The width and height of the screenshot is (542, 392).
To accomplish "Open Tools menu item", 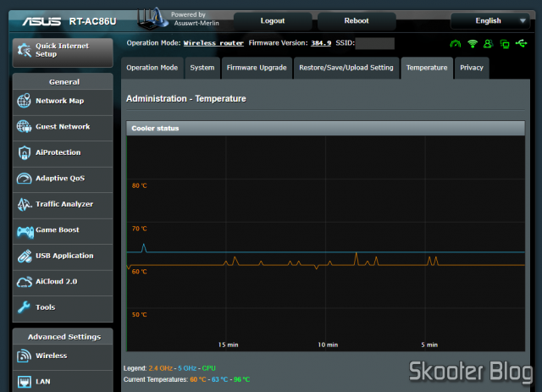I will pyautogui.click(x=63, y=307).
